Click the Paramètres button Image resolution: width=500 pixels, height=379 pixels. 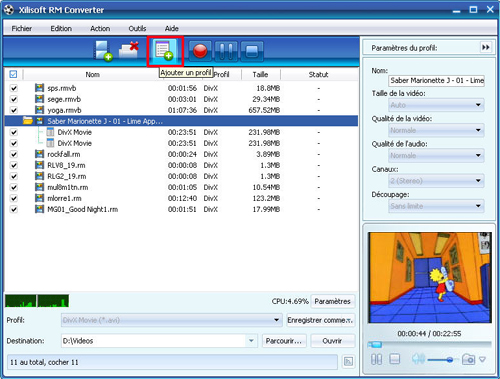(332, 301)
